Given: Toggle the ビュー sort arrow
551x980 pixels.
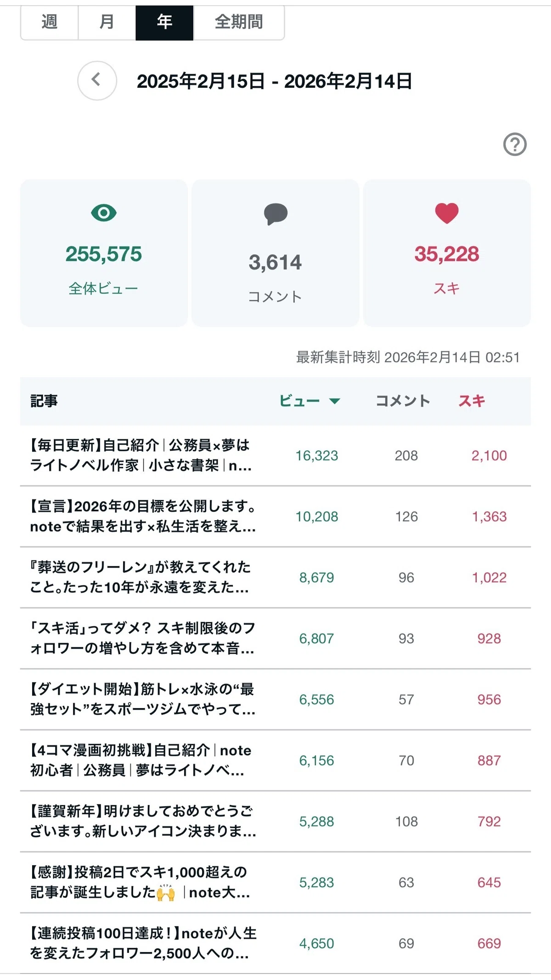Looking at the screenshot, I should [x=335, y=401].
